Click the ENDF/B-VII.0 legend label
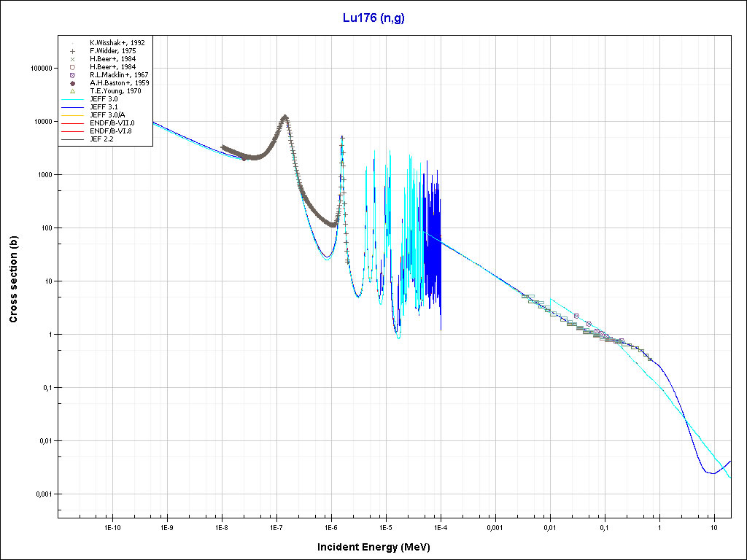747x560 pixels. tap(112, 122)
